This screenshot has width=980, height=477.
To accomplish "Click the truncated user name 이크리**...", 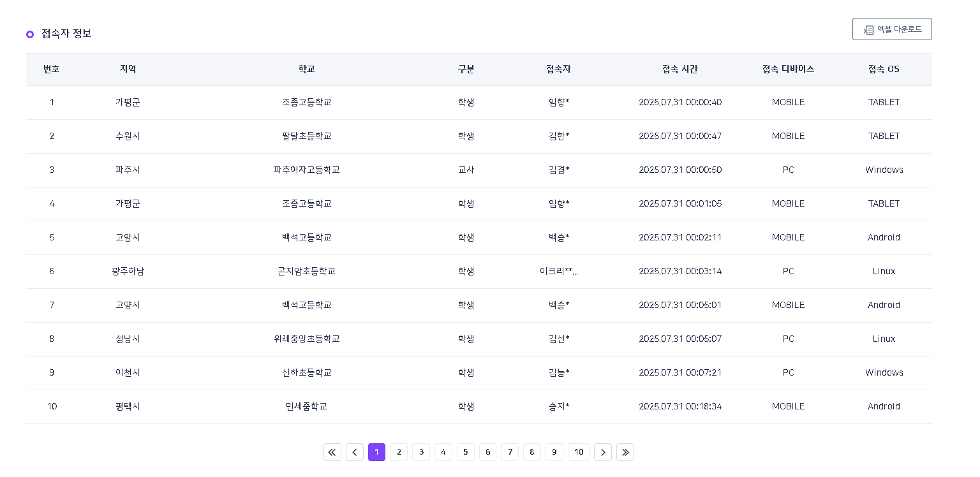I will tap(558, 271).
